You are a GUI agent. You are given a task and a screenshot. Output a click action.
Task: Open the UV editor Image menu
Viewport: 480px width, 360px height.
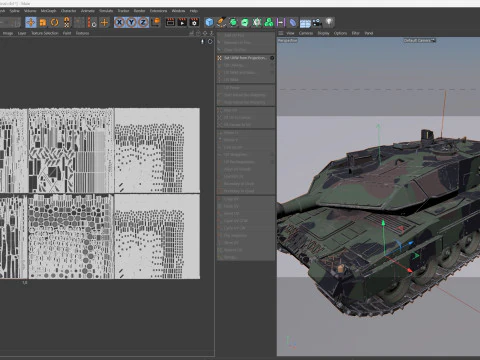pos(8,33)
